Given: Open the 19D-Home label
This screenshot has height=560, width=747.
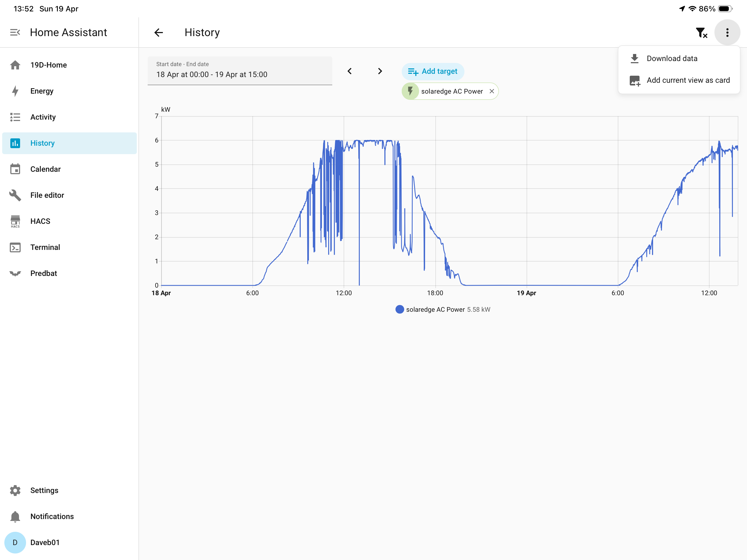Looking at the screenshot, I should tap(49, 65).
